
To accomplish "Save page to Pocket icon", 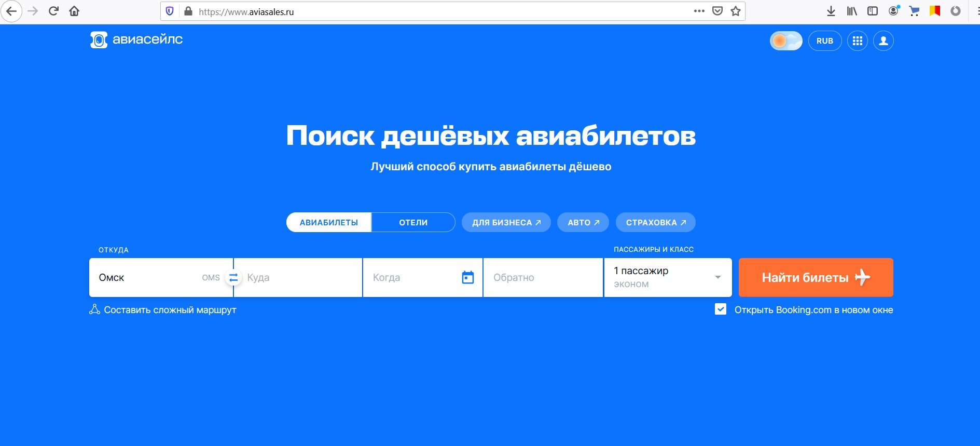I will 717,11.
